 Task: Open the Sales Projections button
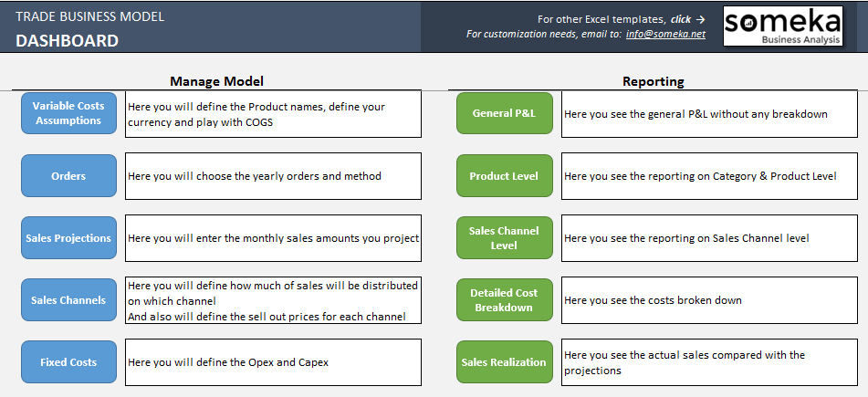pos(68,238)
